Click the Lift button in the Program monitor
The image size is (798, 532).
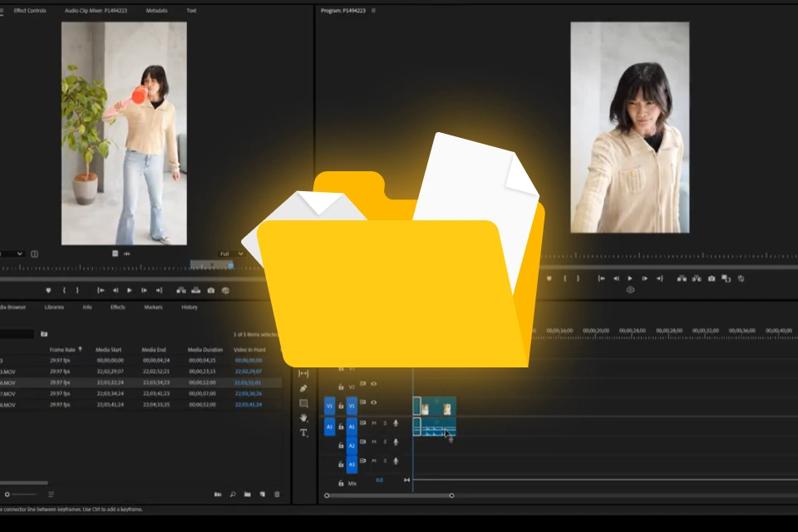tap(682, 278)
